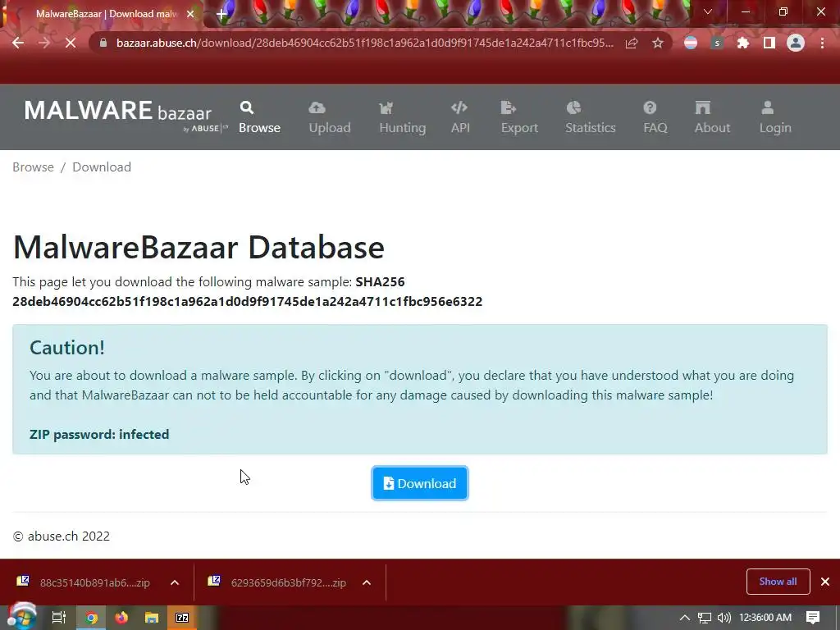Image resolution: width=840 pixels, height=630 pixels.
Task: Open the Extensions puzzle menu
Action: [x=743, y=43]
